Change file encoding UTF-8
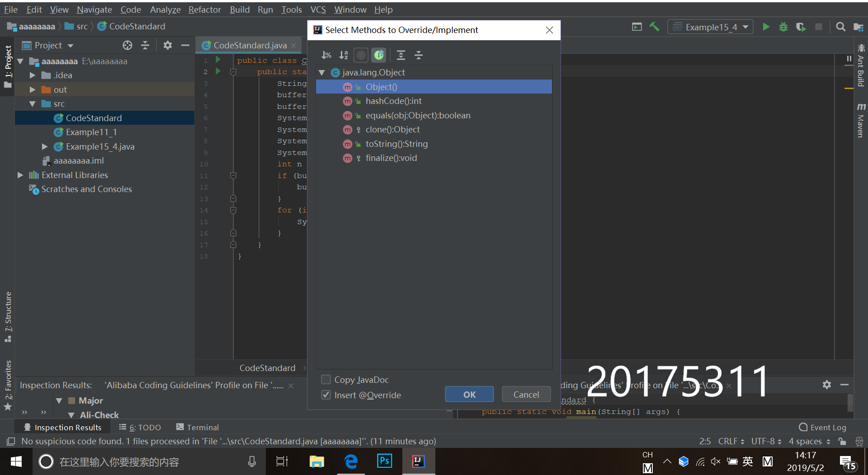 pyautogui.click(x=766, y=441)
